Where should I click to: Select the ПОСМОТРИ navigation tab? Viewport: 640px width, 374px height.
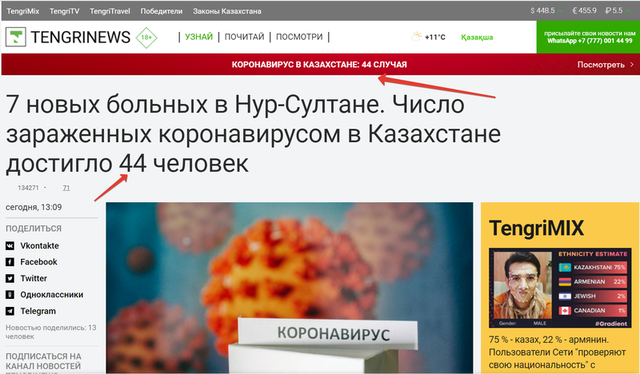coord(299,37)
